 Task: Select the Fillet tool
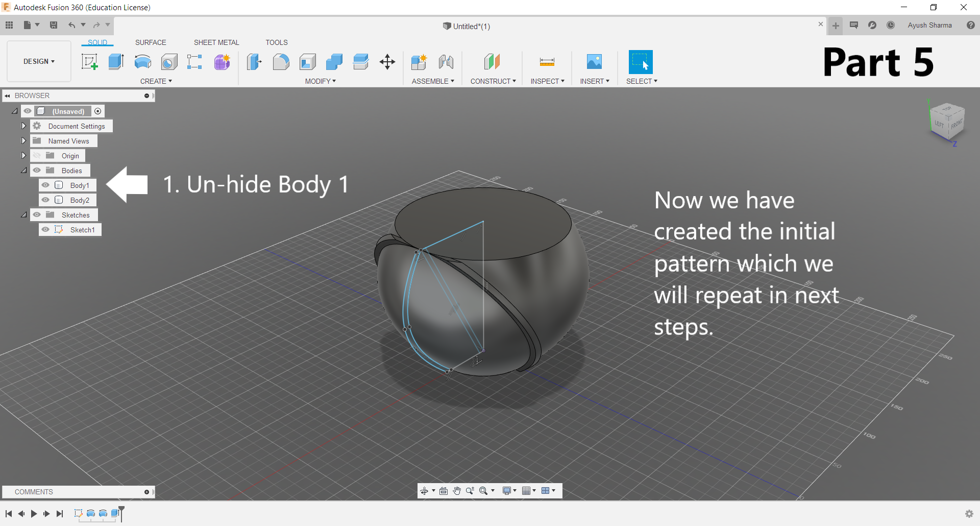[x=281, y=62]
